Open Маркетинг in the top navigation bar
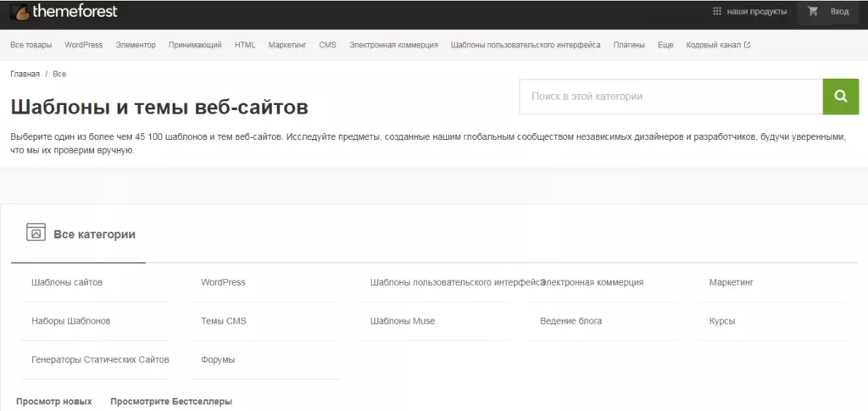Viewport: 868px width, 411px height. point(287,46)
